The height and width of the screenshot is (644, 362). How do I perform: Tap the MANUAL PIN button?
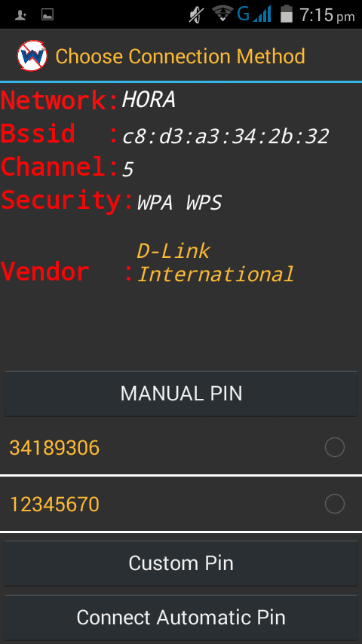point(181,394)
